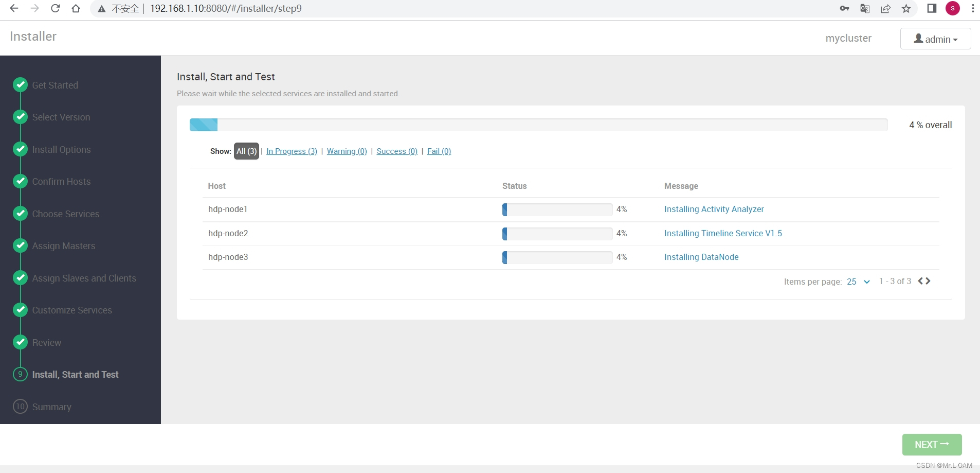Open saved passwords key icon

click(x=844, y=8)
